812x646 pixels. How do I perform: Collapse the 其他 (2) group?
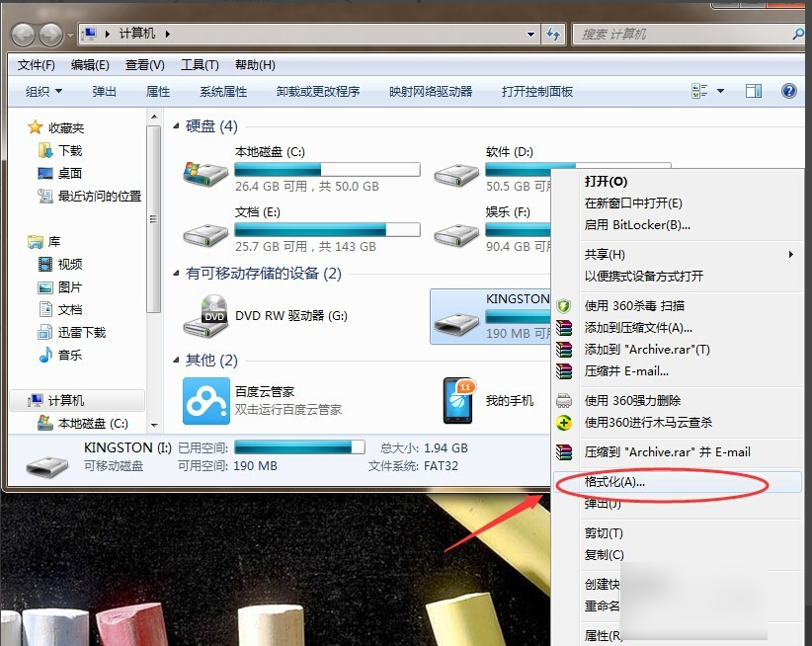click(176, 360)
